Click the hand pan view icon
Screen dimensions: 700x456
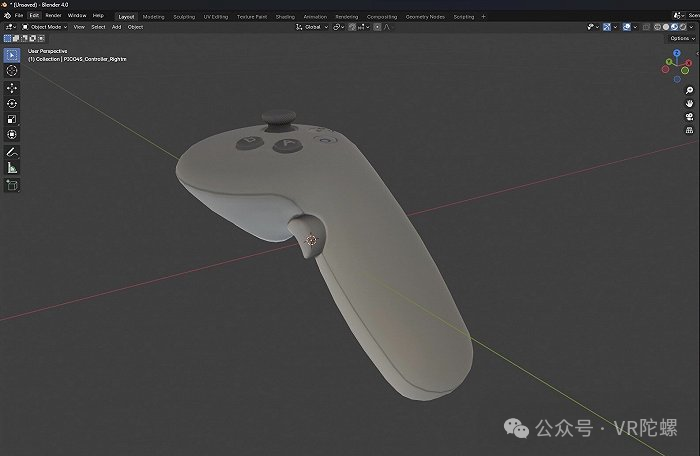pyautogui.click(x=689, y=104)
